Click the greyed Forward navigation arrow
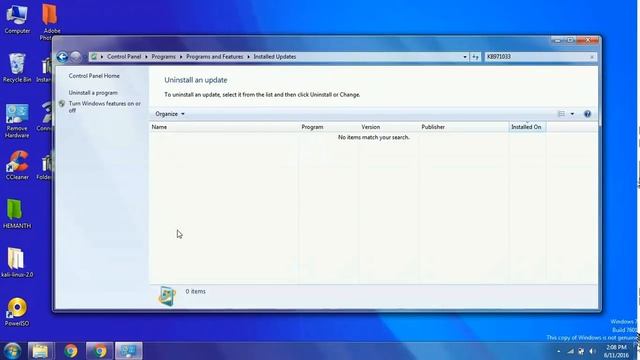The height and width of the screenshot is (360, 640). coord(76,57)
